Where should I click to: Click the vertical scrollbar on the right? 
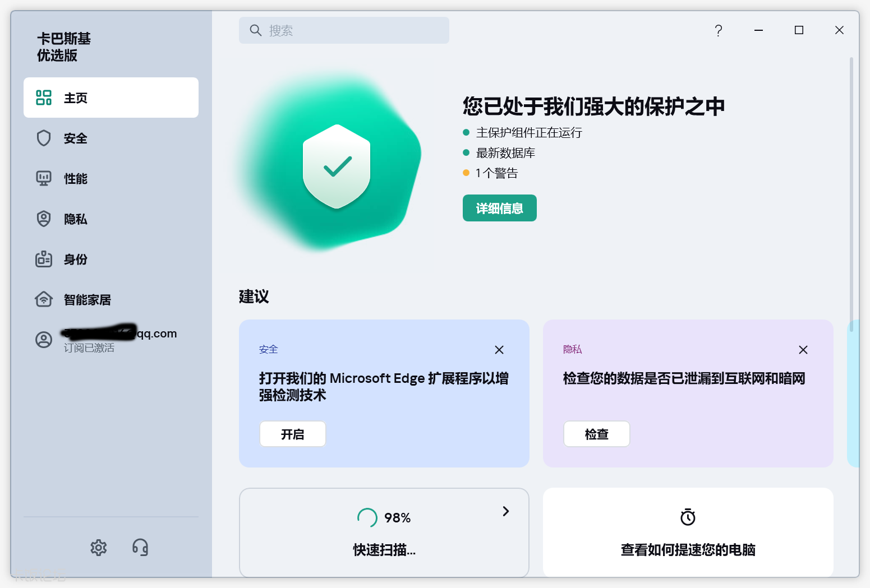click(x=851, y=193)
